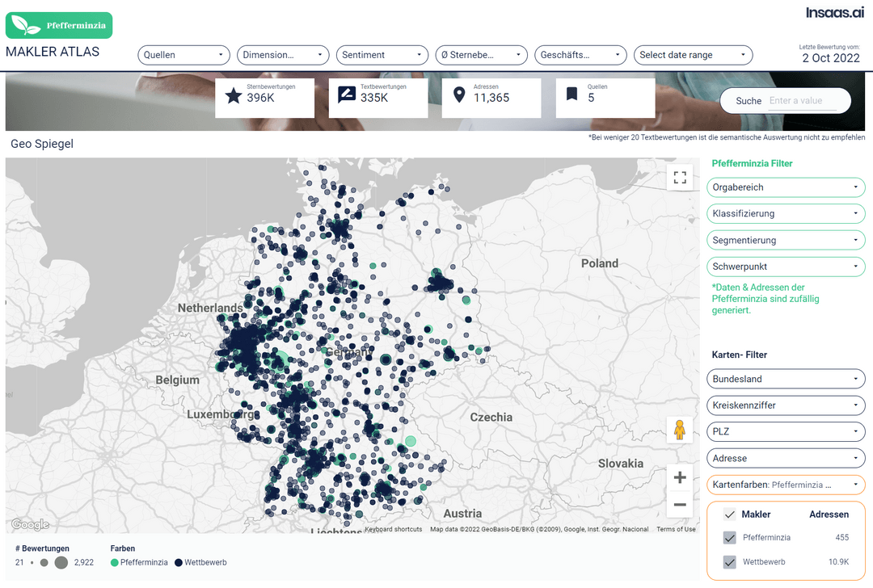Open the Geschäfts... dropdown
Image resolution: width=873 pixels, height=588 pixels.
pos(580,55)
